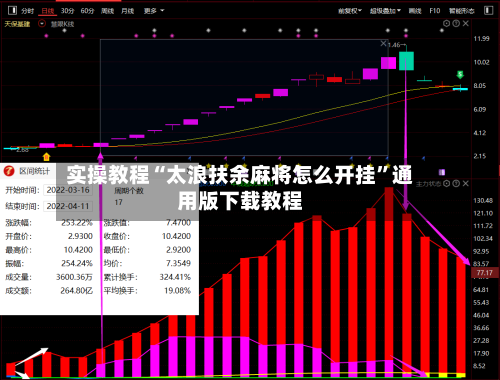Click the 慧眼K线 indicator label
This screenshot has width=500, height=380.
point(62,24)
